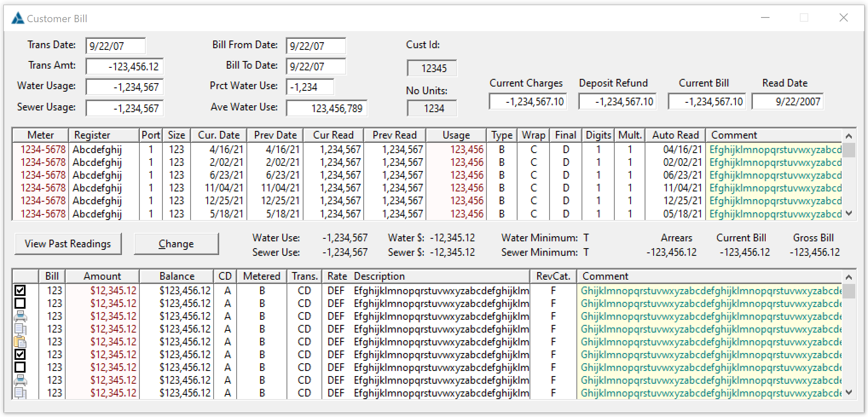
Task: Click the Trans Amt input field
Action: pyautogui.click(x=124, y=67)
